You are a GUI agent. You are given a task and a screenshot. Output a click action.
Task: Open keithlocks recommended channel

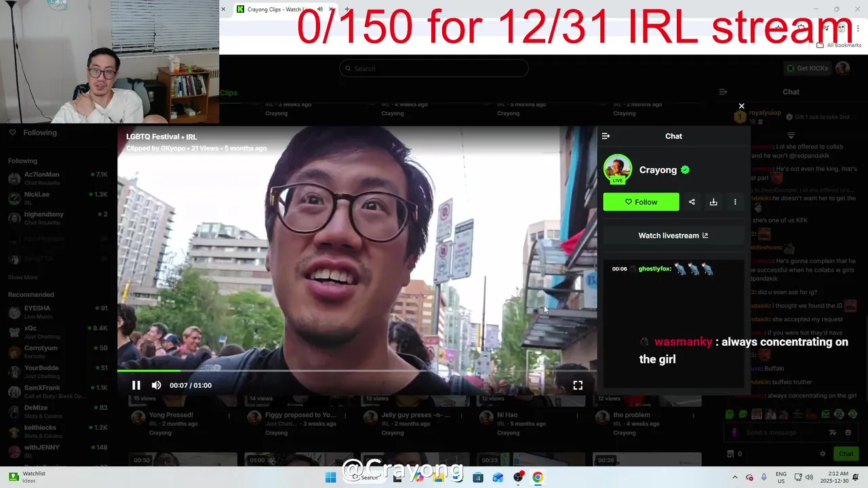58,432
